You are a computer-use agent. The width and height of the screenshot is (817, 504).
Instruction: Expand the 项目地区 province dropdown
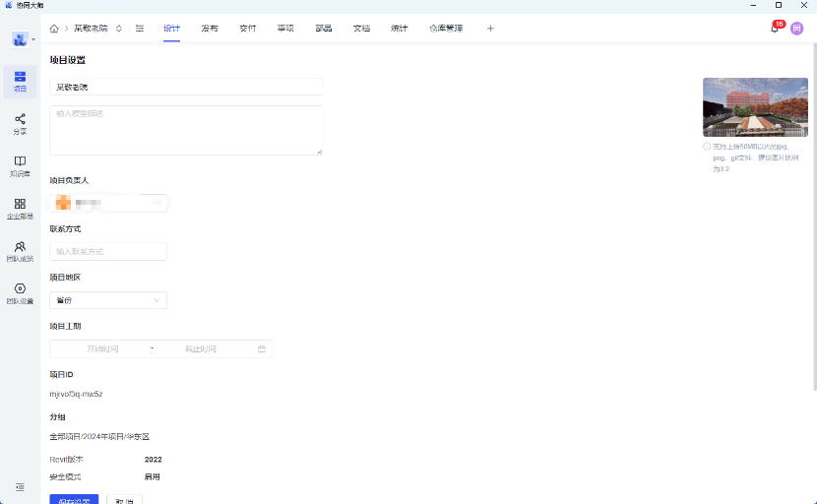tap(108, 300)
